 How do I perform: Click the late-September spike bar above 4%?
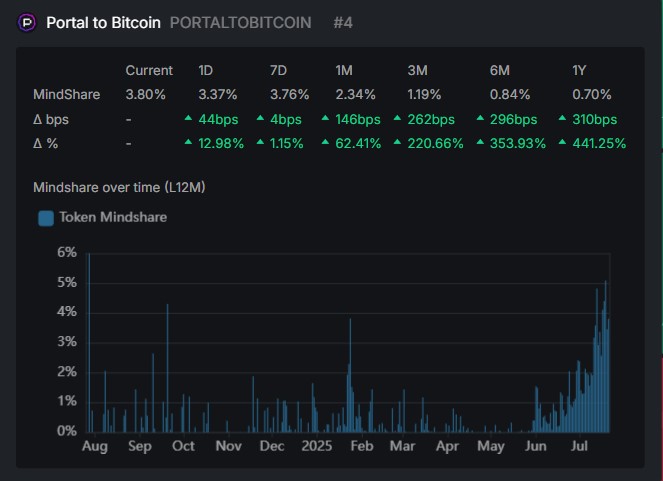(x=167, y=368)
